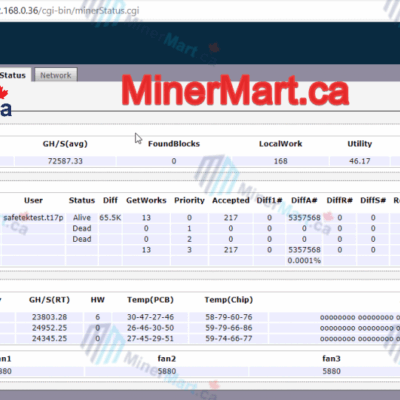400x400 pixels.
Task: Select chip temperature 59-74-66-77
Action: point(229,338)
